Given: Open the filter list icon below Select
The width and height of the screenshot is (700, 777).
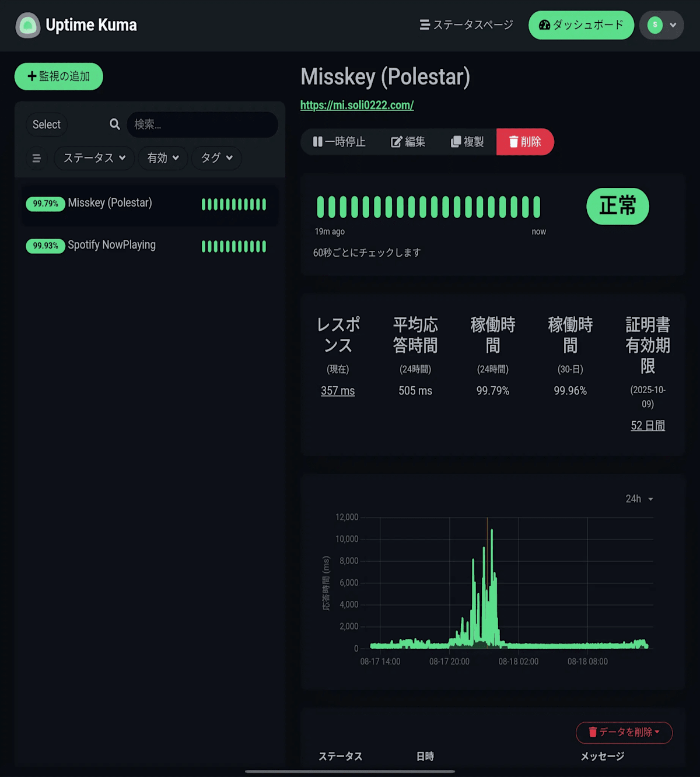Looking at the screenshot, I should (x=36, y=158).
